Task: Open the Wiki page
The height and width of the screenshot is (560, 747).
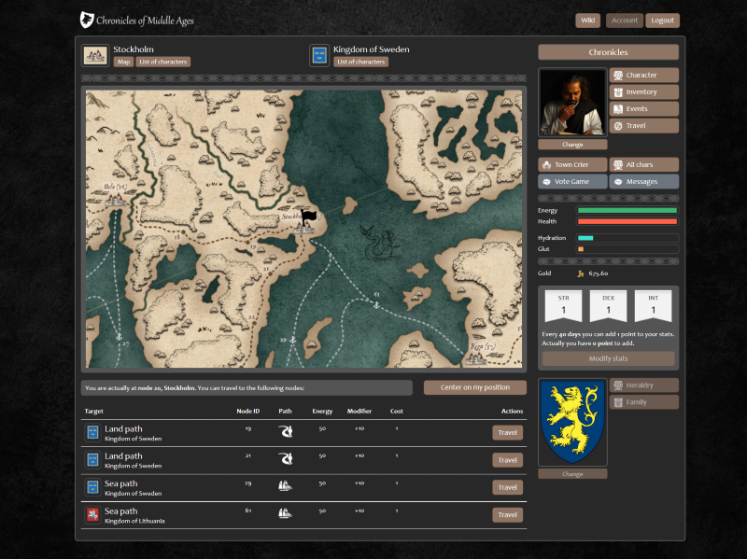Action: [587, 20]
